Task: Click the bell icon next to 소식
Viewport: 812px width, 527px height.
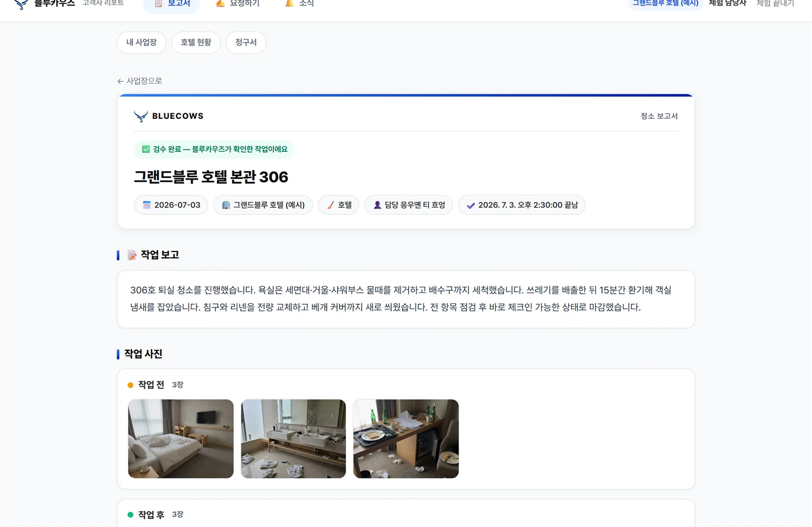Action: (x=289, y=4)
